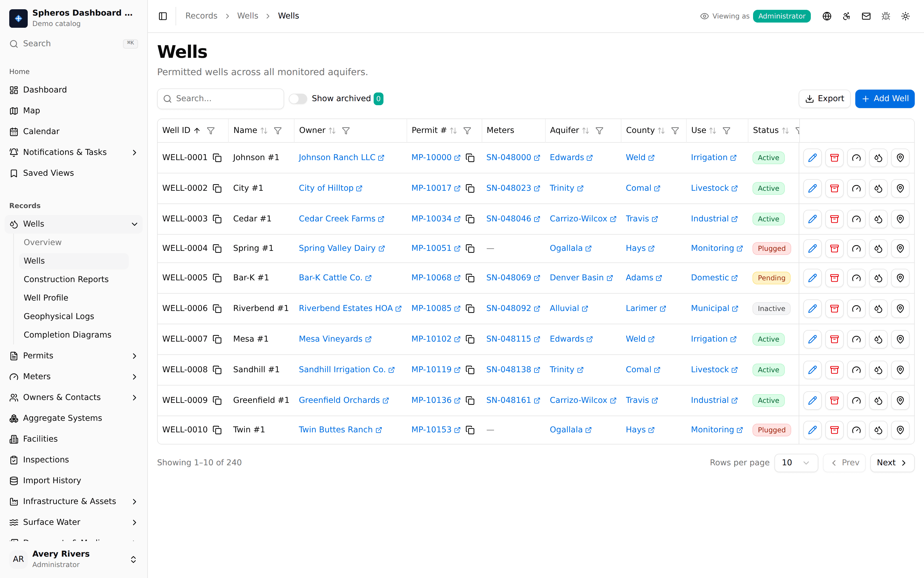
Task: Open well droplet icon for WELL-0004
Action: (x=878, y=249)
